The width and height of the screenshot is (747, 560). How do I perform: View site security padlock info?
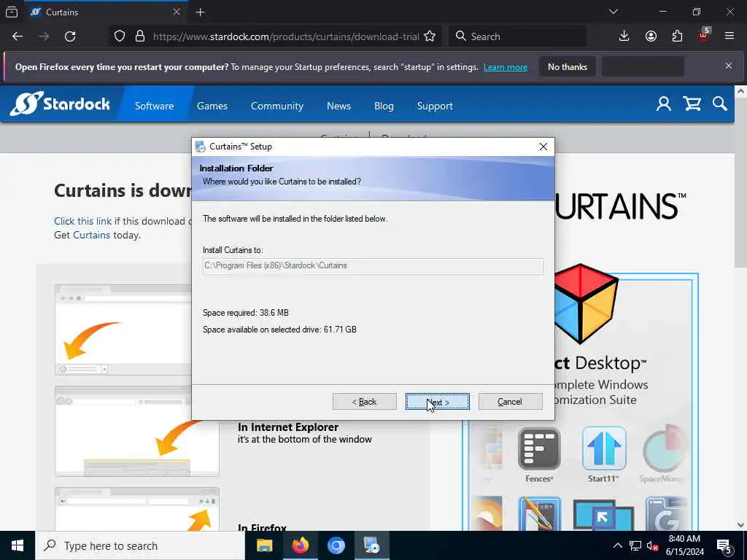pyautogui.click(x=139, y=36)
